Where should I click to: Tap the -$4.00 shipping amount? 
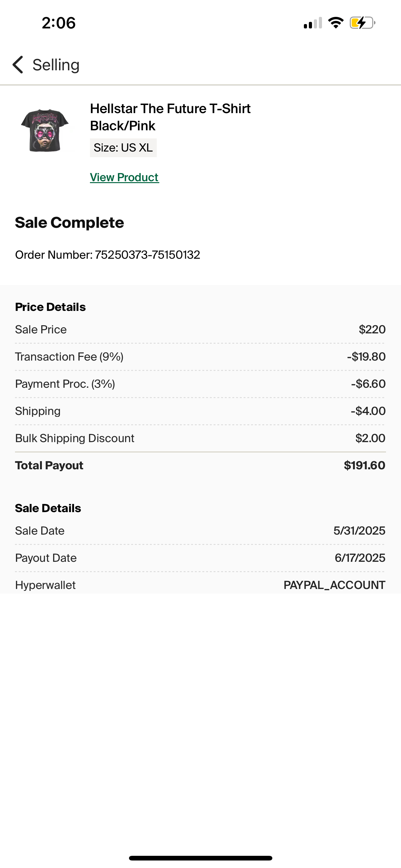click(x=368, y=411)
